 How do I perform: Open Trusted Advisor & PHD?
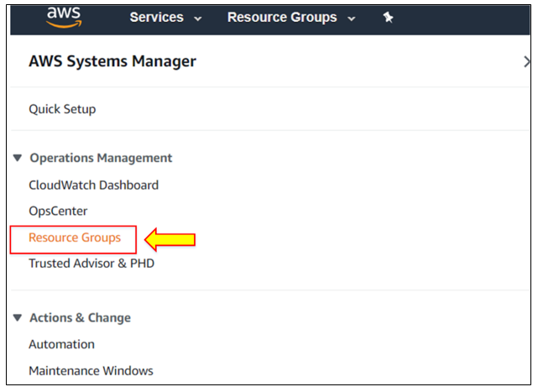(x=91, y=264)
